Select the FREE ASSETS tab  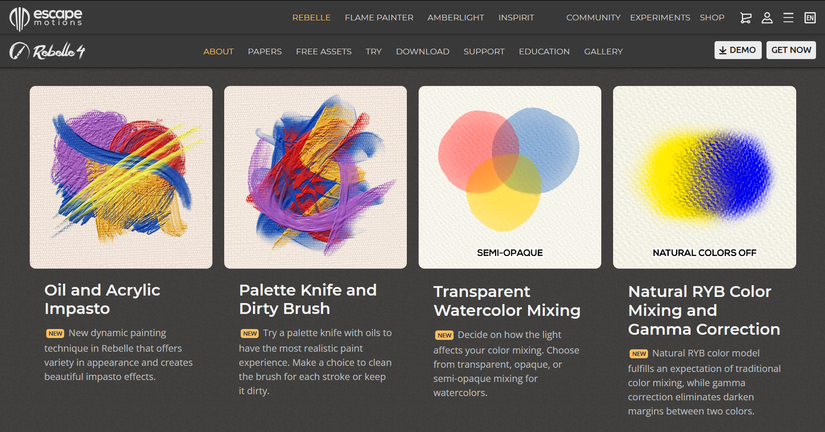324,52
